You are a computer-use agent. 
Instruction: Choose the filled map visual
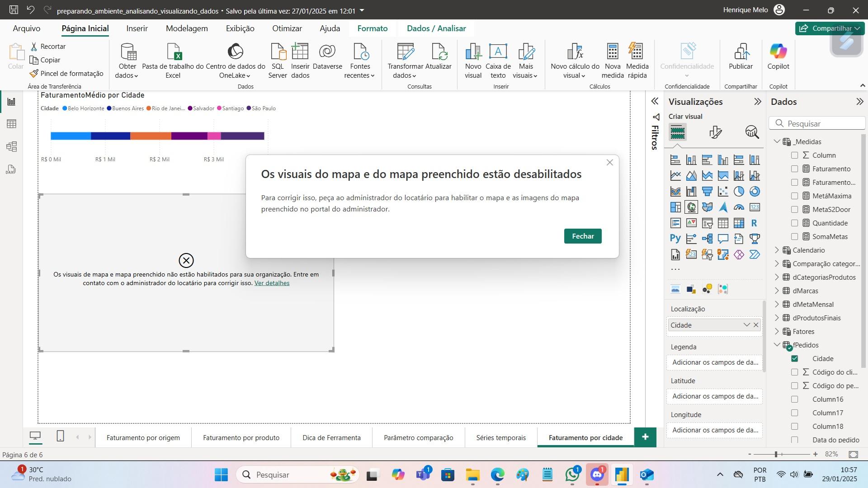[707, 207]
